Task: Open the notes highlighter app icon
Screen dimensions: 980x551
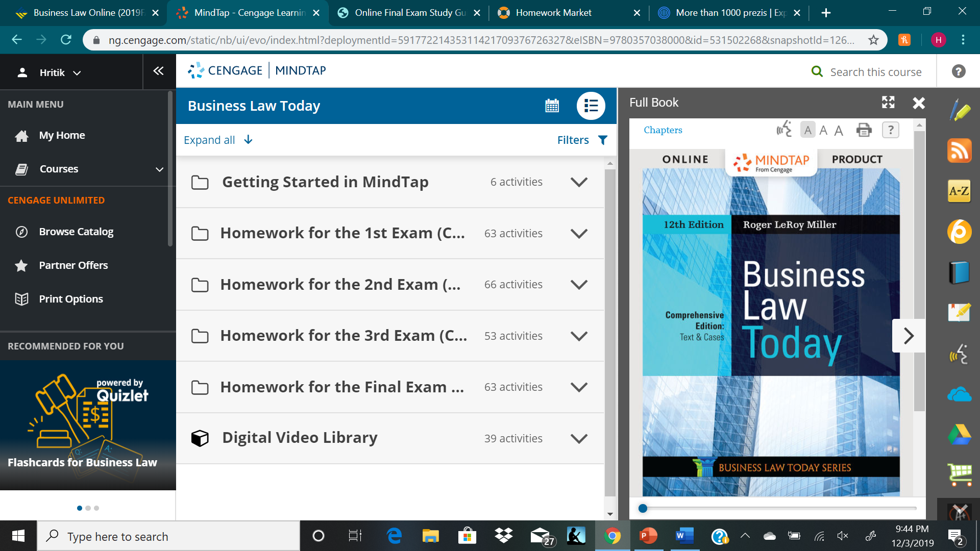Action: tap(959, 312)
